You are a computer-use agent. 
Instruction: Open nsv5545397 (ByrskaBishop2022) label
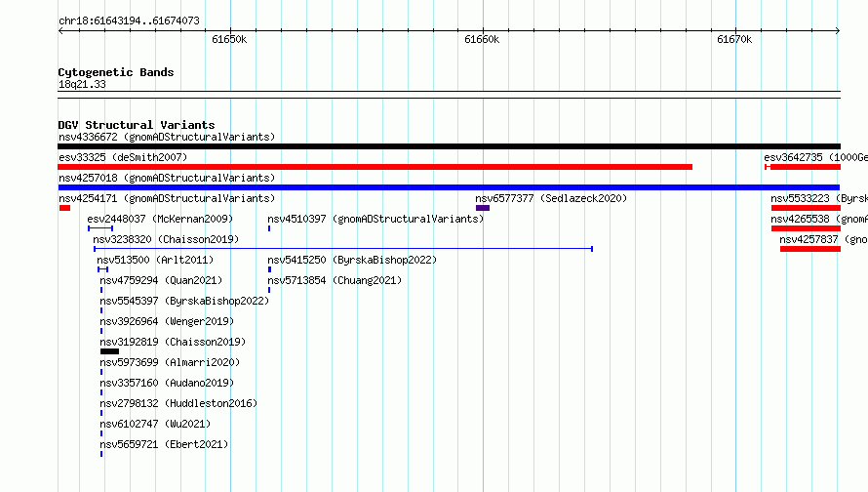pos(184,301)
